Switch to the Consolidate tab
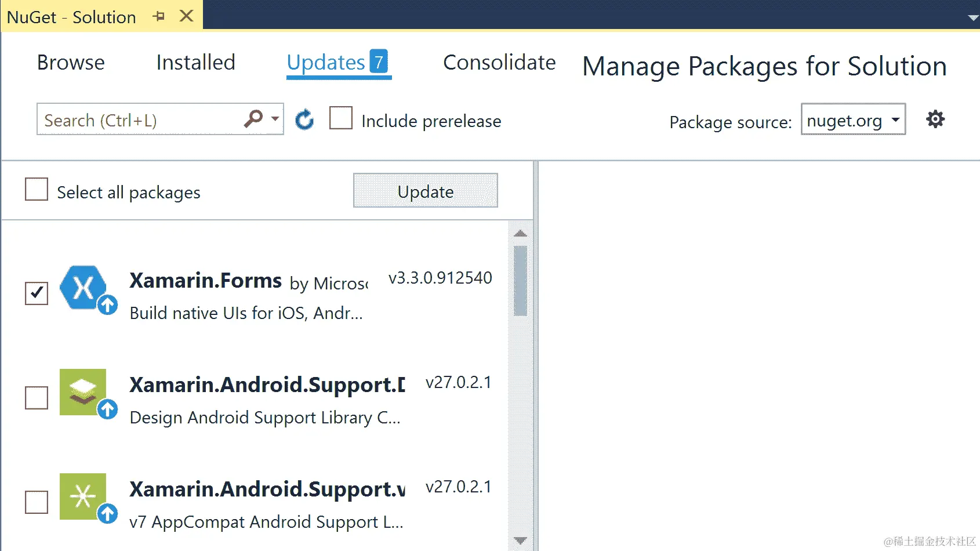This screenshot has width=980, height=551. [x=499, y=63]
